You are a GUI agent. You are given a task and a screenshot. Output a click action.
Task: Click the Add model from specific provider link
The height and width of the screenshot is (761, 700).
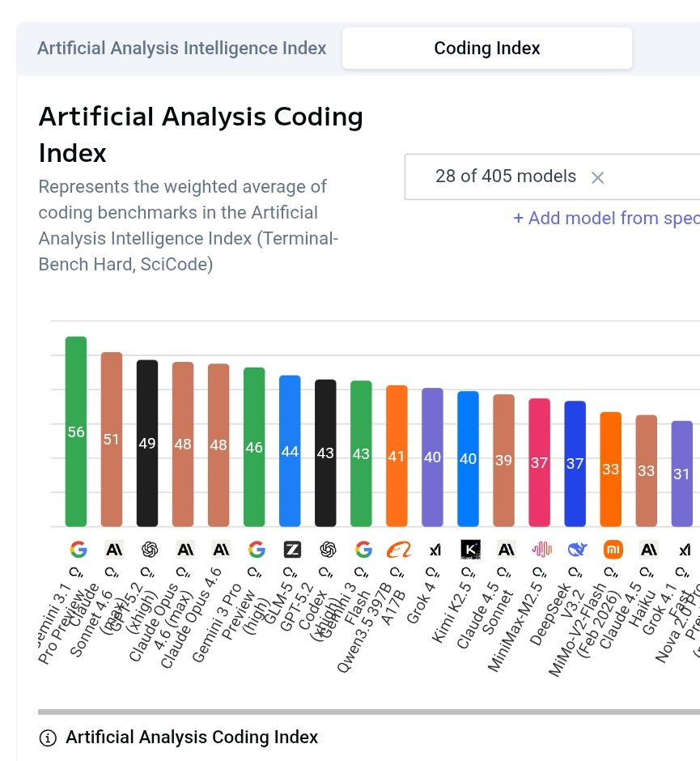tap(606, 218)
